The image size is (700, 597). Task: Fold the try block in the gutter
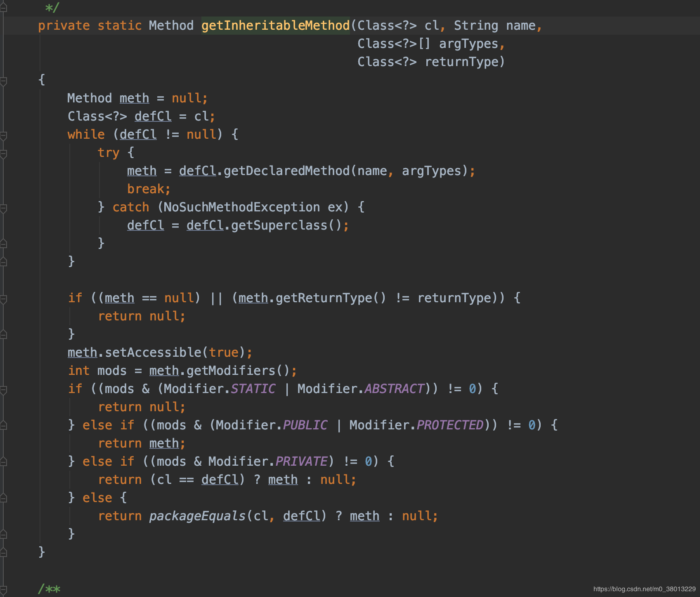(x=3, y=154)
